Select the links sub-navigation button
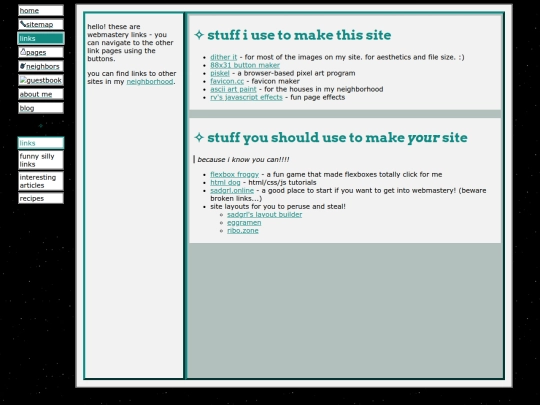 pyautogui.click(x=41, y=143)
